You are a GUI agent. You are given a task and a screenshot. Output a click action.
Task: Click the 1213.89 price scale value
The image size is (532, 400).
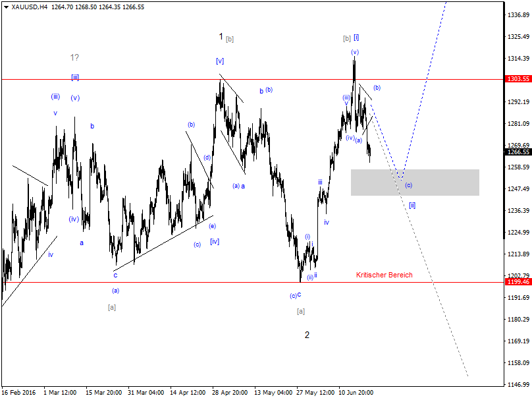pos(518,254)
